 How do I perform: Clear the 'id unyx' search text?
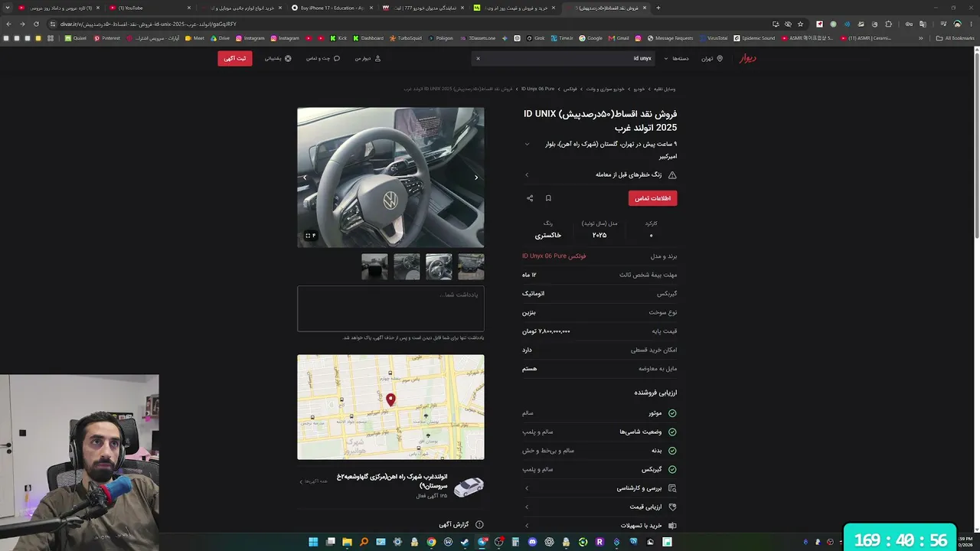[x=478, y=58]
